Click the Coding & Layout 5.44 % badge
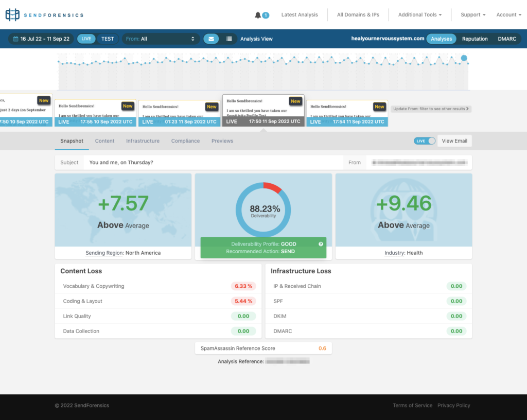 [x=243, y=301]
